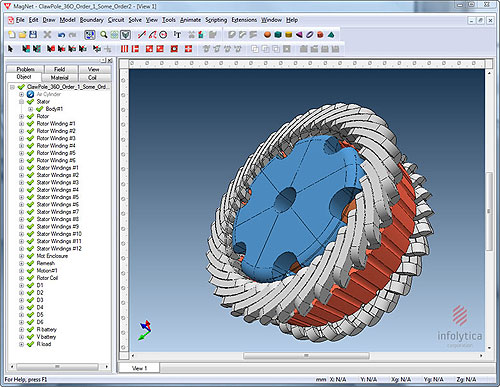Screen dimensions: 500x387
Task: Toggle the green check beside Stator
Action: click(30, 101)
